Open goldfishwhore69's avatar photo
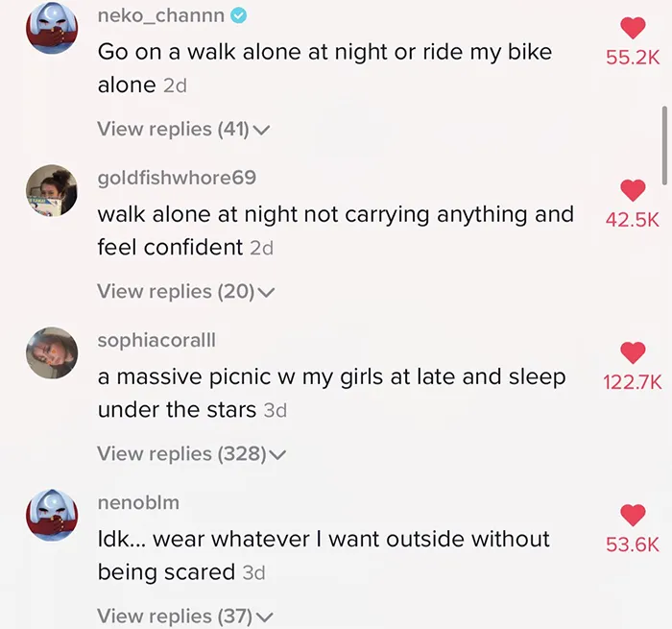 (52, 190)
